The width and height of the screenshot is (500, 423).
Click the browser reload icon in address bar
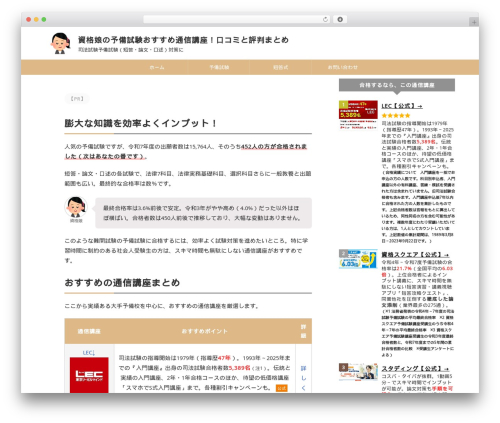[x=325, y=20]
